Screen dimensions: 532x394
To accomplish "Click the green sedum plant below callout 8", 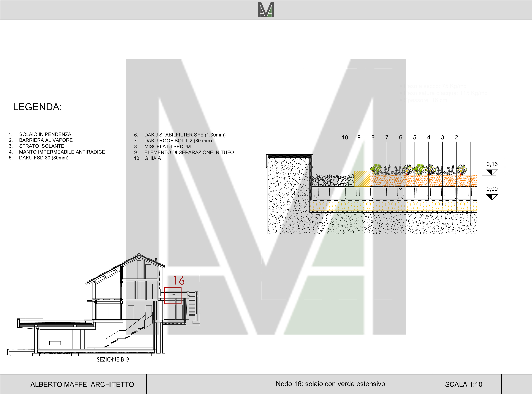I will pyautogui.click(x=376, y=169).
